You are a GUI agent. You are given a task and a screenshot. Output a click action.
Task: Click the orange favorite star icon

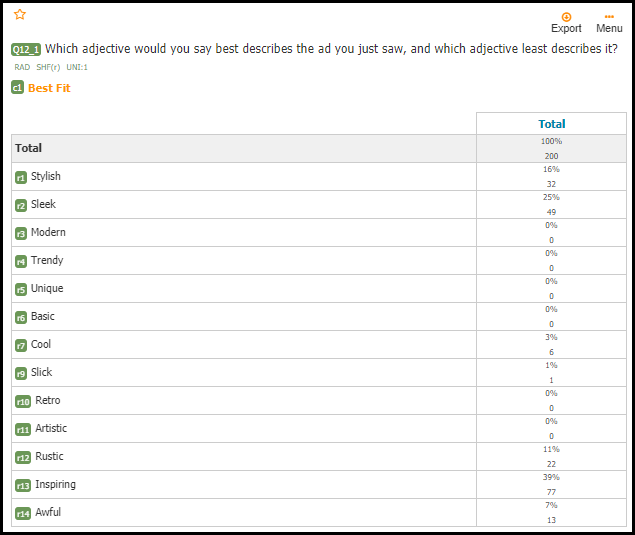tap(20, 15)
